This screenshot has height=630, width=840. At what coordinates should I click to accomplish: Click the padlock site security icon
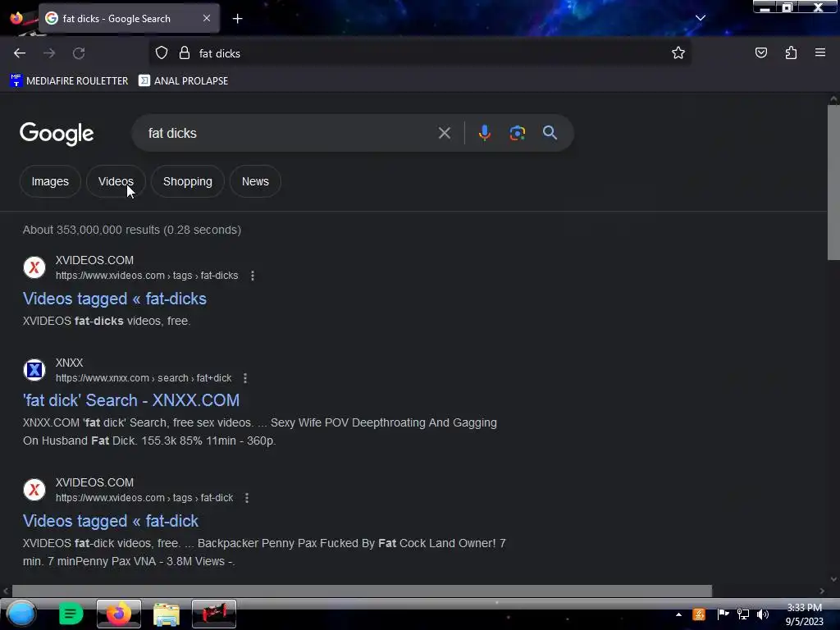[x=185, y=53]
